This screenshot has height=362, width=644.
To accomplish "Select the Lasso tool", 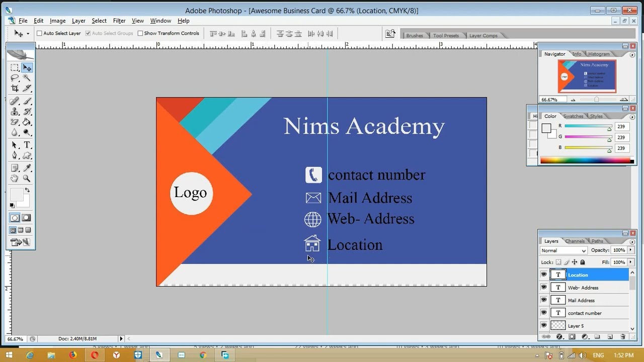I will click(x=15, y=78).
